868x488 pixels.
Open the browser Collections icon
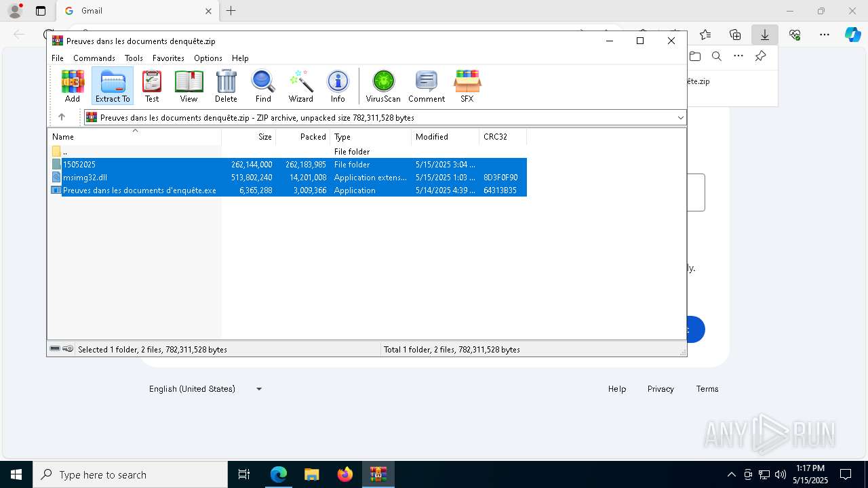click(735, 35)
